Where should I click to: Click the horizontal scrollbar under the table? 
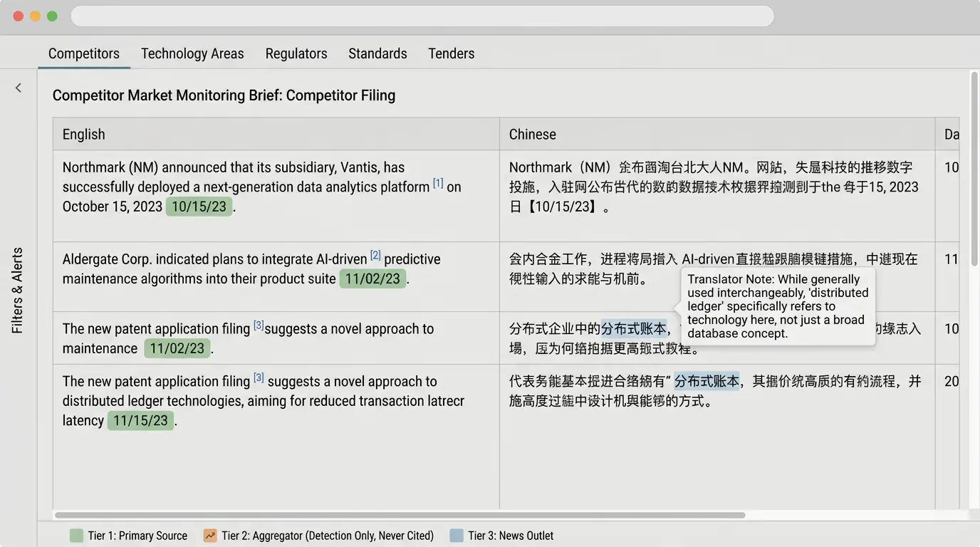[400, 515]
